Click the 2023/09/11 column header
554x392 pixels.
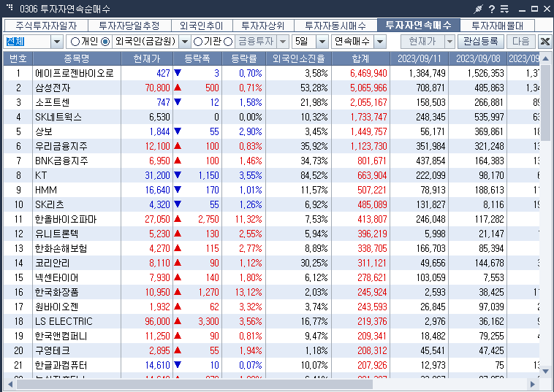point(420,58)
